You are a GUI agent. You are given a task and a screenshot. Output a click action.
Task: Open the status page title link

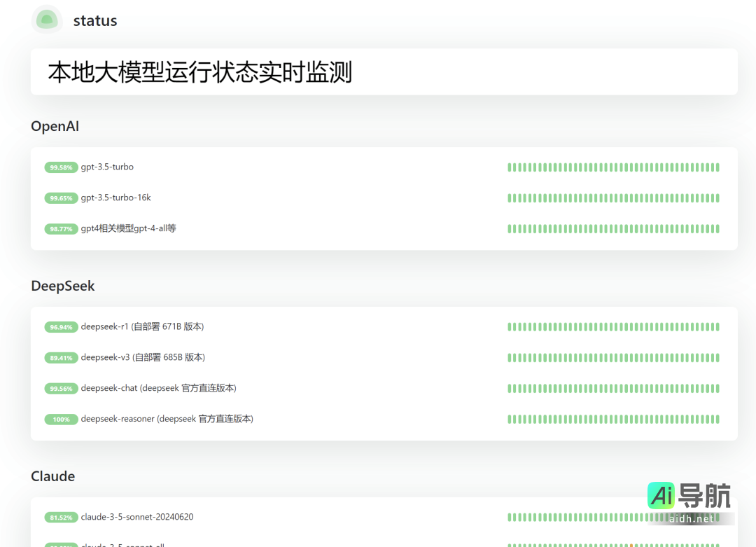[x=95, y=21]
